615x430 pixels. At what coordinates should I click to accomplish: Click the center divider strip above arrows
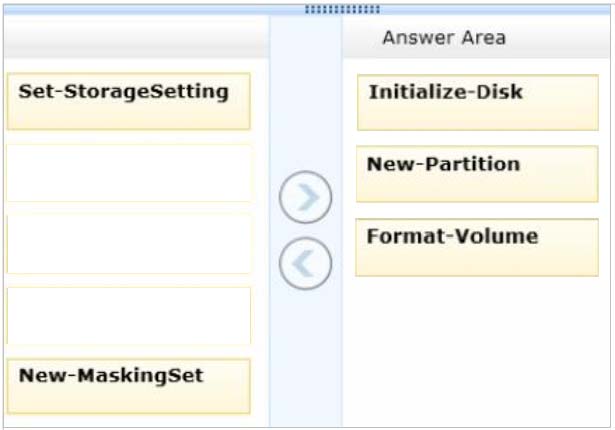306,92
